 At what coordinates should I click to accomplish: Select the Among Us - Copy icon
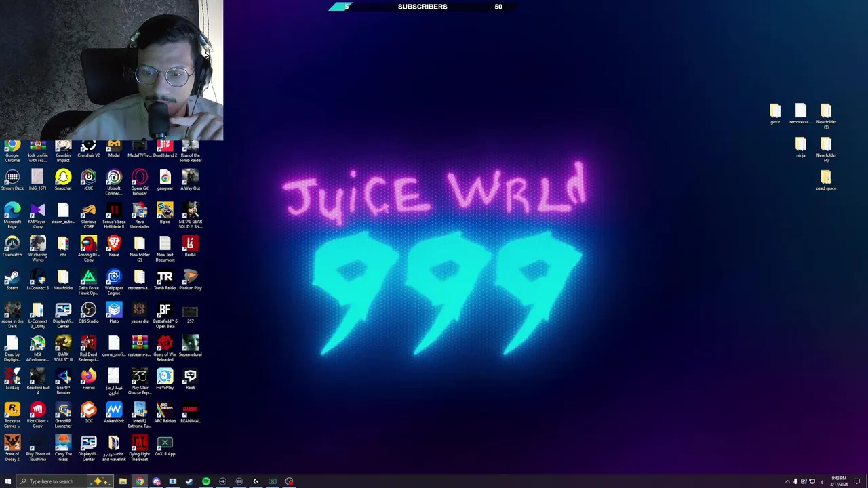pyautogui.click(x=88, y=249)
